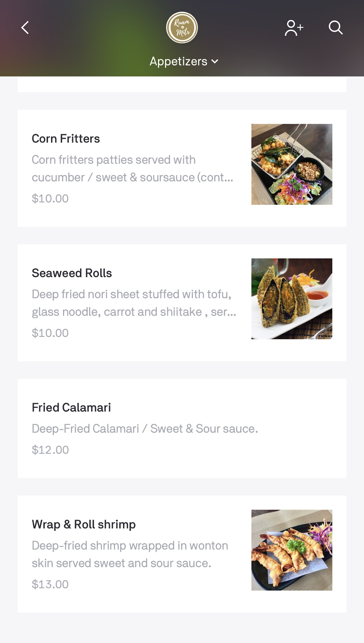Click the chevron next to Appetizers
Image resolution: width=364 pixels, height=643 pixels.
215,61
